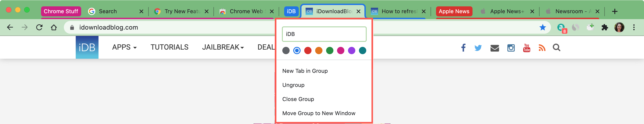Open the Chrome profile avatar
The width and height of the screenshot is (644, 124).
click(619, 27)
